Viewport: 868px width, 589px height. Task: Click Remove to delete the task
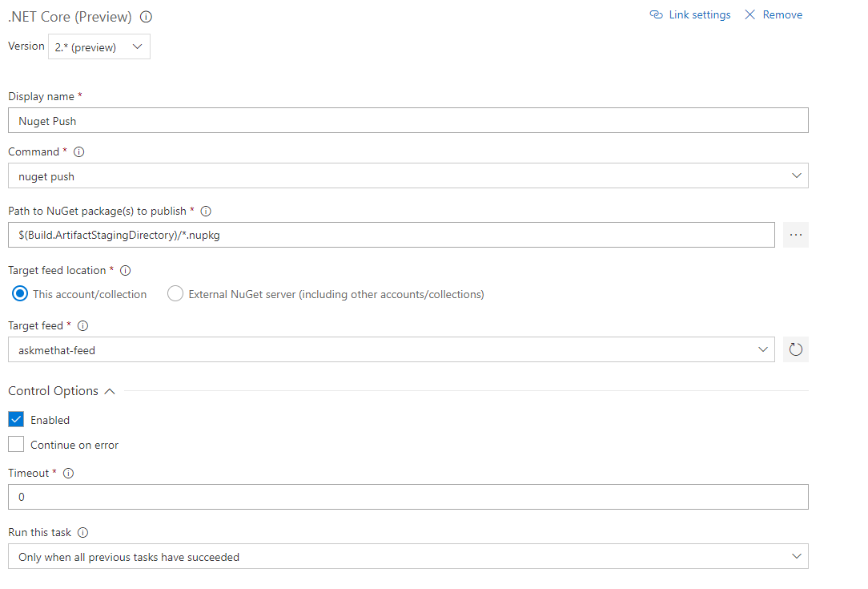[x=774, y=15]
